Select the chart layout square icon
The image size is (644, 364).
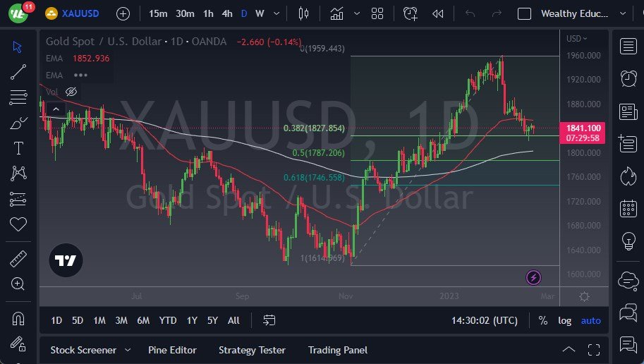(x=524, y=13)
